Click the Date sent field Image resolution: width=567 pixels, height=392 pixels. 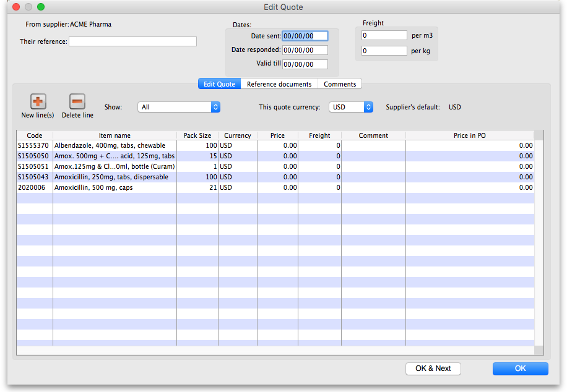pos(305,36)
